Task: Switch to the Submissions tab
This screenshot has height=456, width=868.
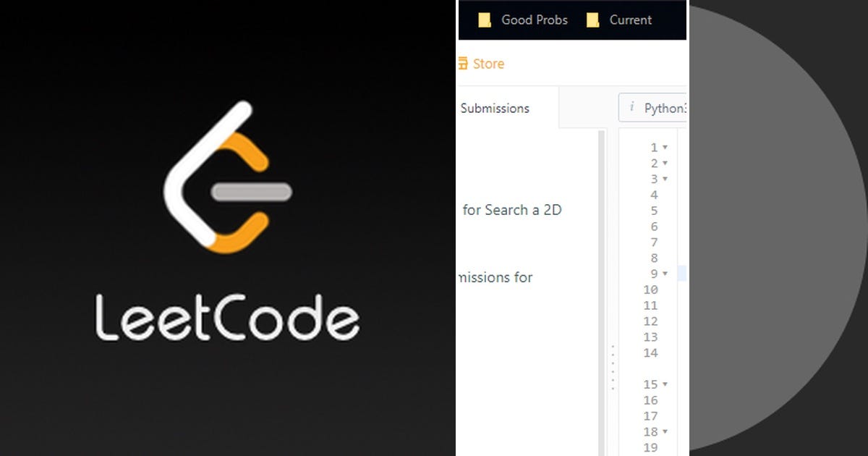Action: 495,109
